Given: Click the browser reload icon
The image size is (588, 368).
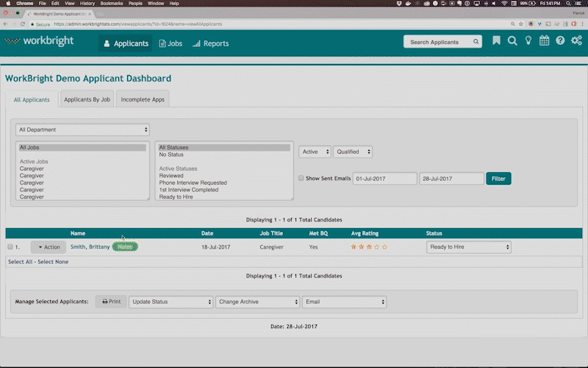Looking at the screenshot, I should [23, 24].
